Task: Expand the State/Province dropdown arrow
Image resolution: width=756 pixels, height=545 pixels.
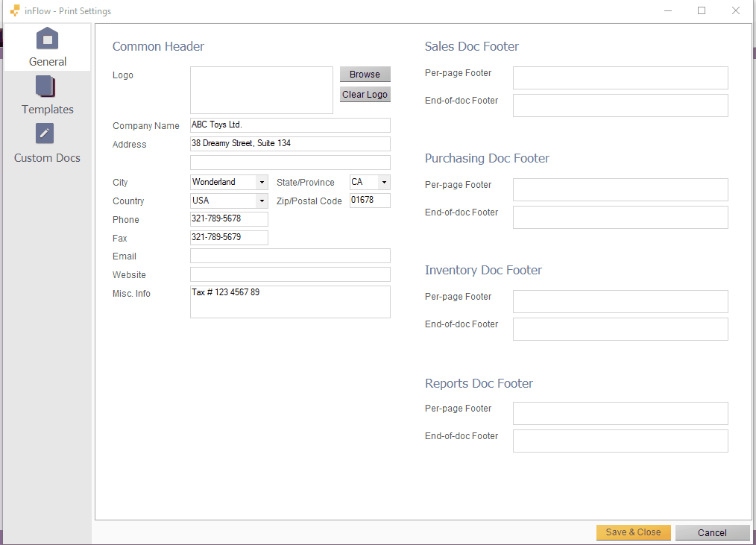Action: click(384, 183)
